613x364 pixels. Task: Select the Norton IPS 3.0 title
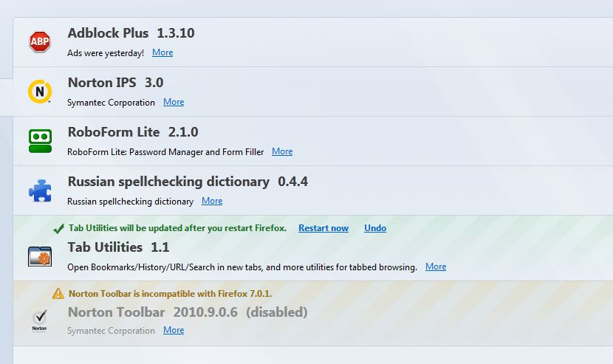tap(115, 83)
